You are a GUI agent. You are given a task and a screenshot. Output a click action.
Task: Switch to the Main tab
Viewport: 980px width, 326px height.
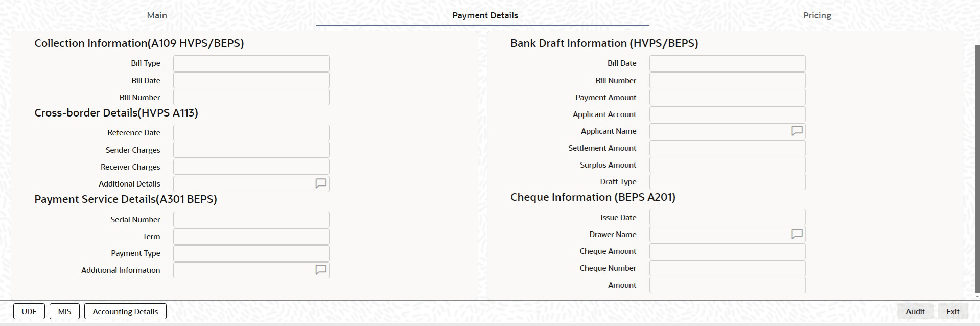[x=157, y=15]
